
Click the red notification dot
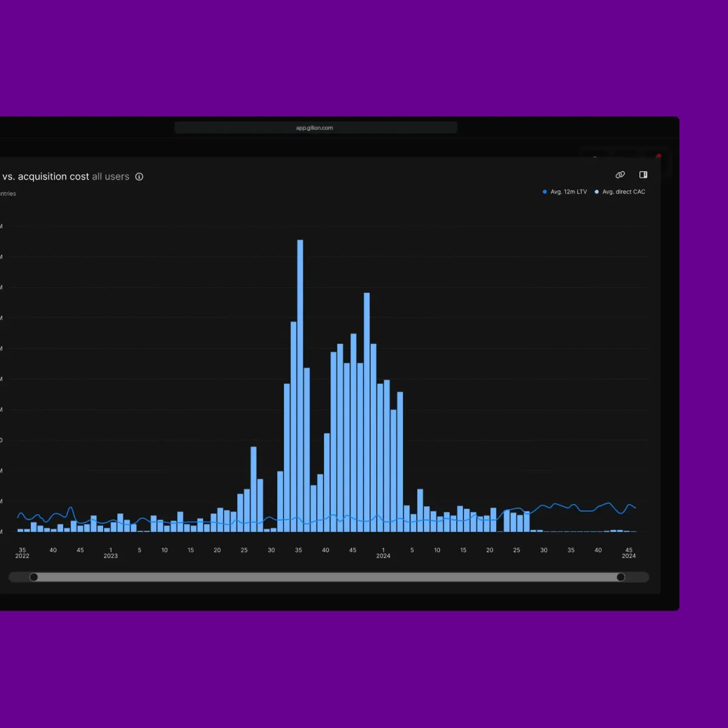659,156
